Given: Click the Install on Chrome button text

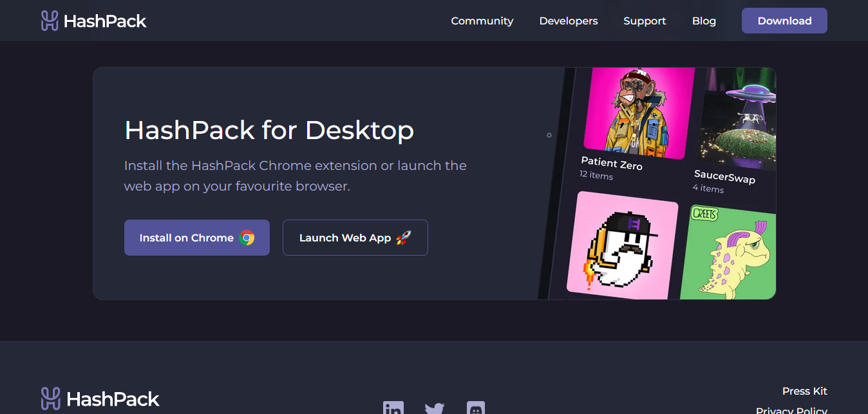Looking at the screenshot, I should [186, 238].
